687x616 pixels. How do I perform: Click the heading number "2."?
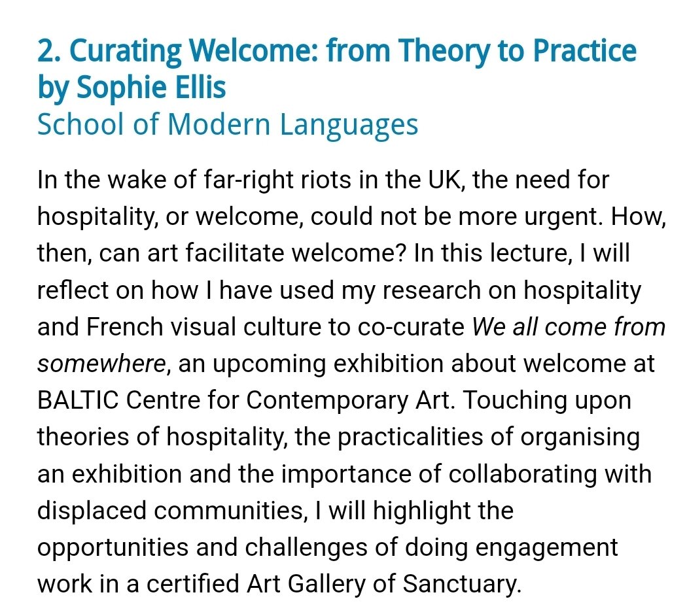[x=47, y=50]
